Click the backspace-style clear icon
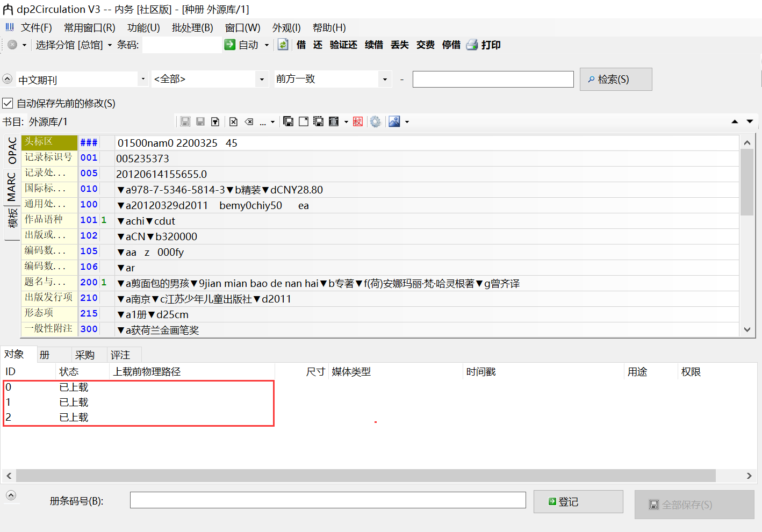Screen dimensions: 762x532 (249, 121)
